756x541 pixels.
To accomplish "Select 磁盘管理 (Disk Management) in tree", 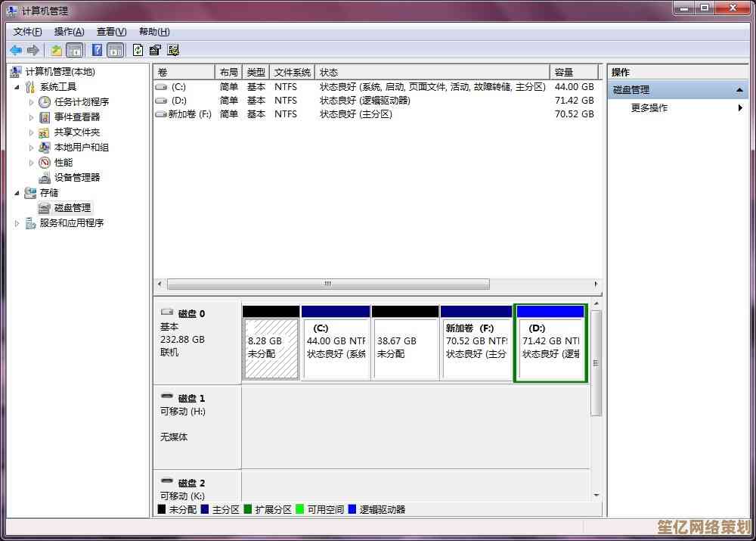I will (72, 208).
